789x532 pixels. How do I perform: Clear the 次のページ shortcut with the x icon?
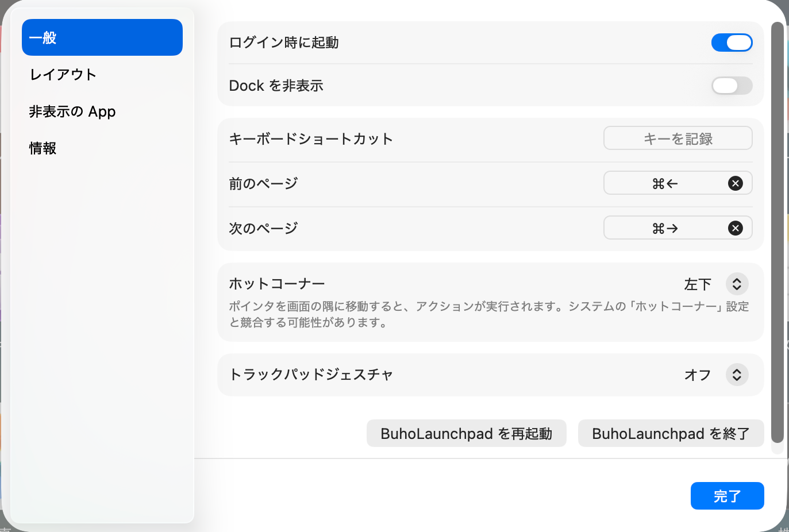click(735, 228)
